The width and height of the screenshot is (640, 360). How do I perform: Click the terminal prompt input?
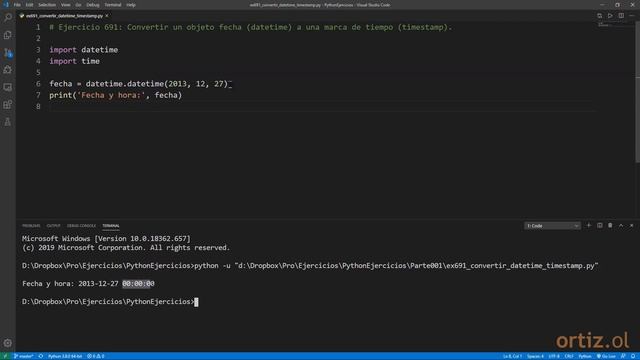196,302
